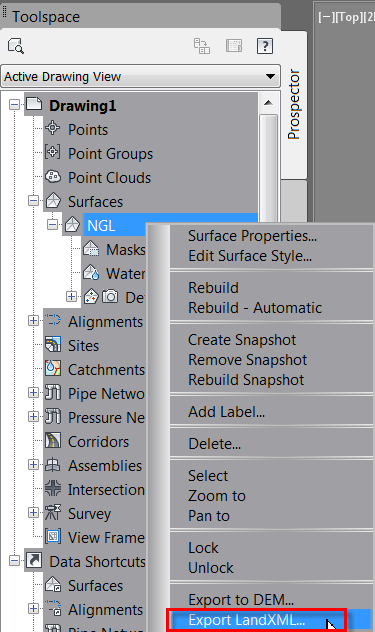Click the Corridors road icon

[x=53, y=440]
